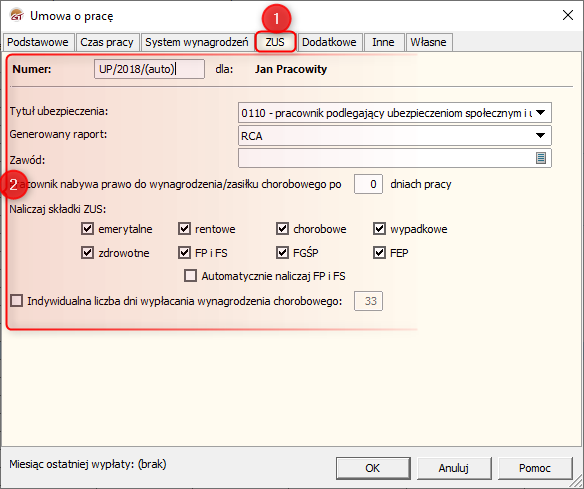Switch to the Inne tab
The image size is (584, 489).
[x=383, y=42]
